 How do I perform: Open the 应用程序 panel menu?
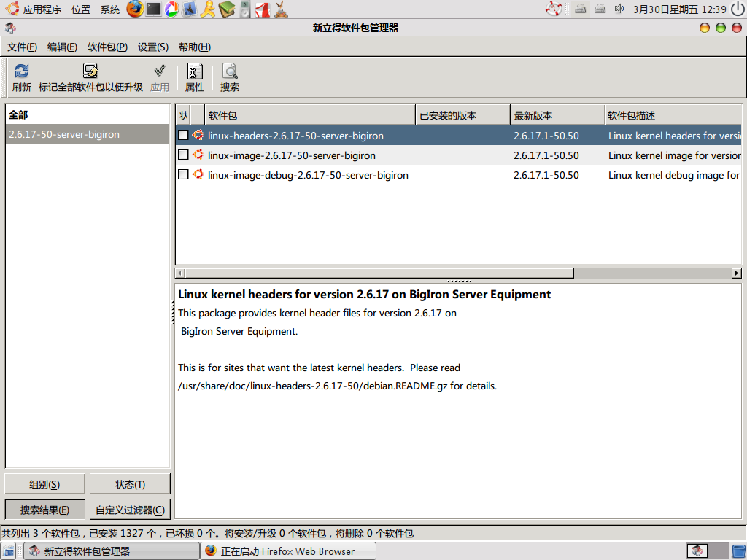(x=42, y=9)
